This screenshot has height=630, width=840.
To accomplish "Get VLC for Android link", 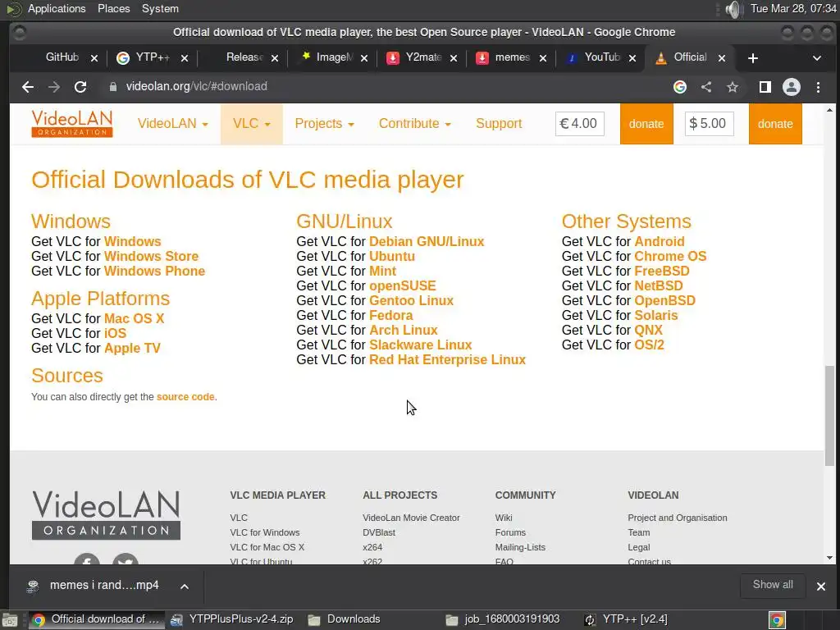I will pos(660,242).
